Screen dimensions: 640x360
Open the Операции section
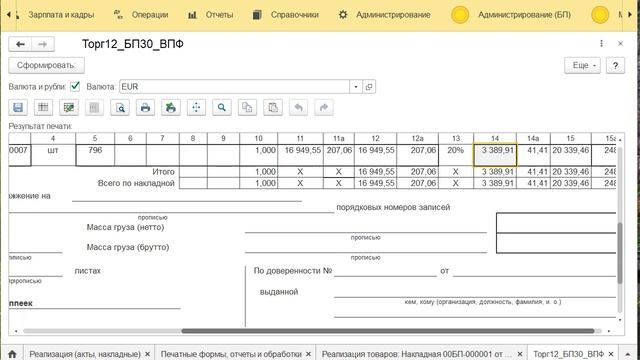141,15
